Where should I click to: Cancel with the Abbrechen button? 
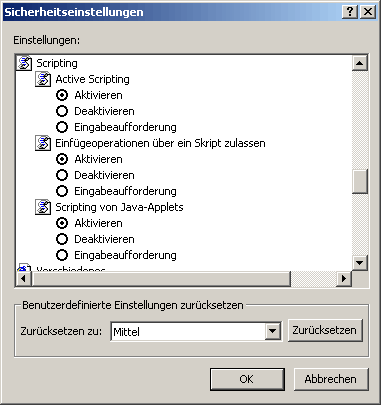click(x=331, y=379)
